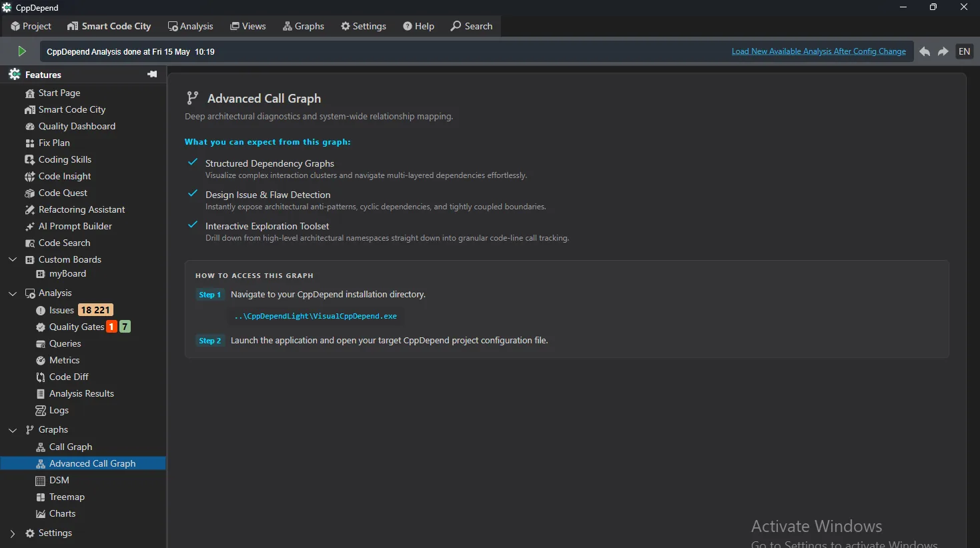This screenshot has height=548, width=980.
Task: Click the Code Quest icon
Action: click(x=30, y=193)
